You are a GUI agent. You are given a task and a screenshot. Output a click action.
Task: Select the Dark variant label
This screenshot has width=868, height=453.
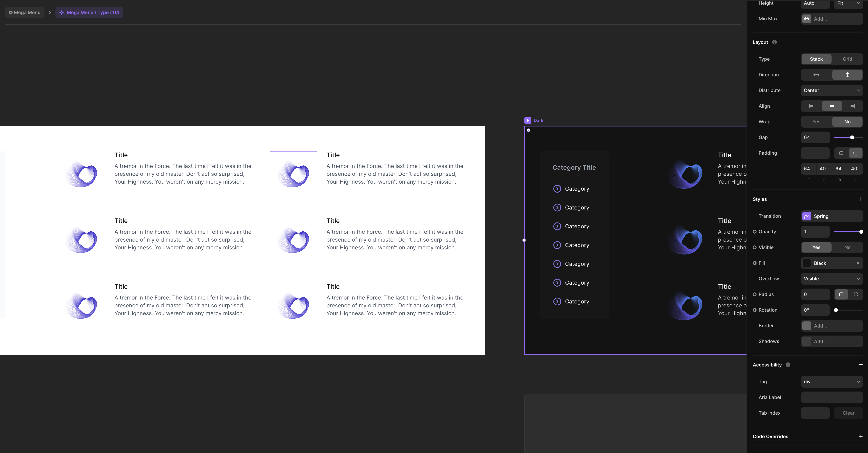click(538, 120)
